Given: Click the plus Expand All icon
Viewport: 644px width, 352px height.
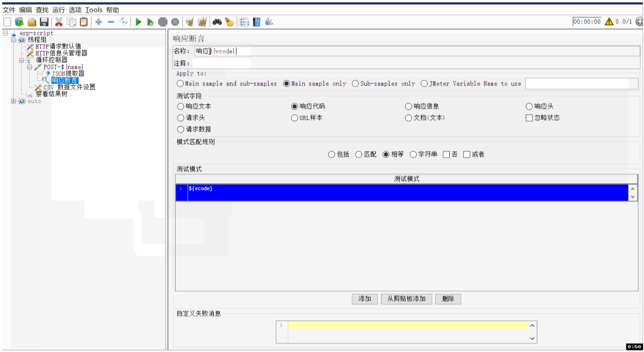Looking at the screenshot, I should [99, 22].
